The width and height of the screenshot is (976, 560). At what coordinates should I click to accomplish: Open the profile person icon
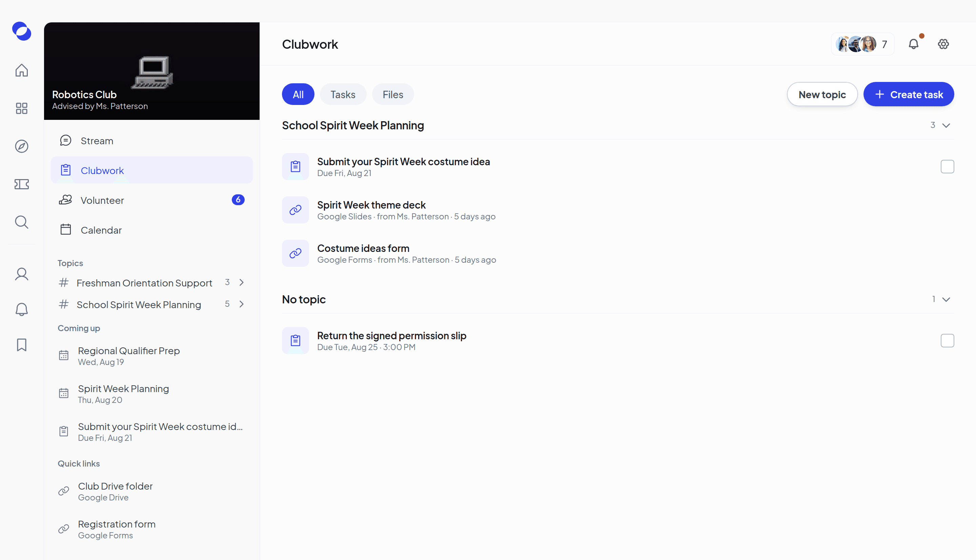click(x=22, y=274)
